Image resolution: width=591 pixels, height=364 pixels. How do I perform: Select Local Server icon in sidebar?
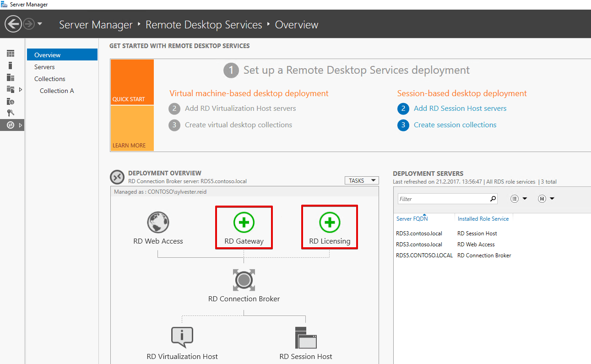coord(11,66)
